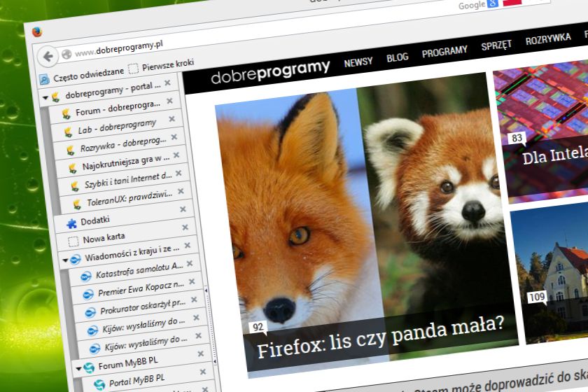Open the BLOG menu item
Viewport: 588px width, 392px height.
click(x=397, y=57)
